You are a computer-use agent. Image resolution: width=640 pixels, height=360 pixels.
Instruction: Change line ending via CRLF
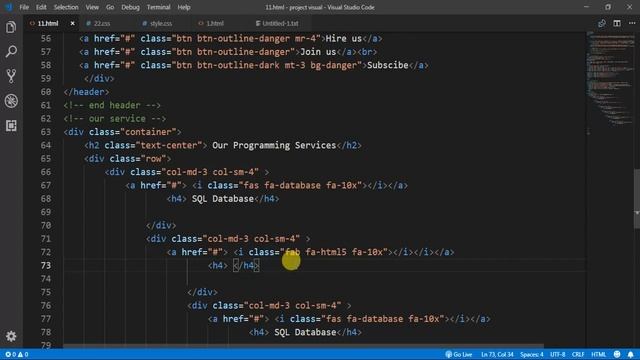coord(578,354)
